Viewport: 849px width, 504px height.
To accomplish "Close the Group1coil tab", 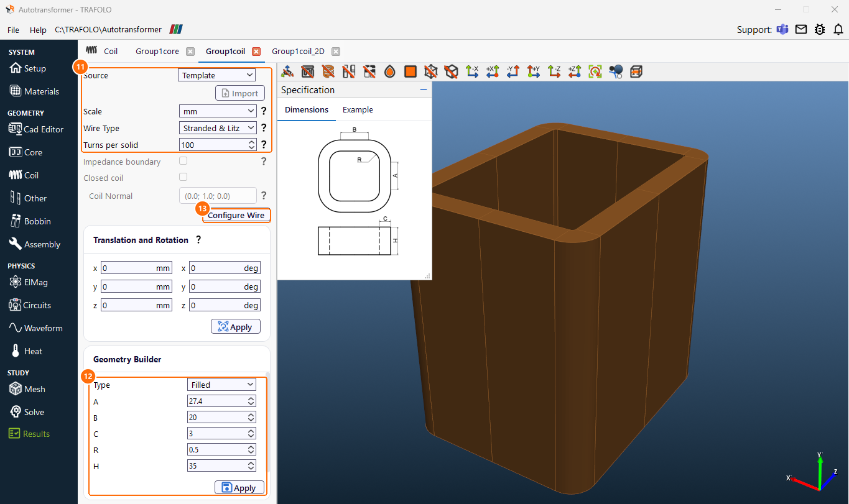I will point(256,52).
